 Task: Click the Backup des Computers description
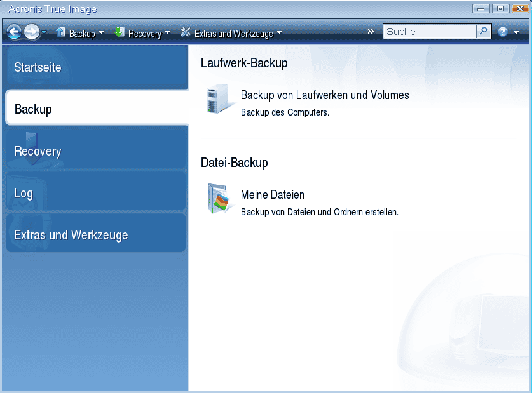tap(285, 112)
